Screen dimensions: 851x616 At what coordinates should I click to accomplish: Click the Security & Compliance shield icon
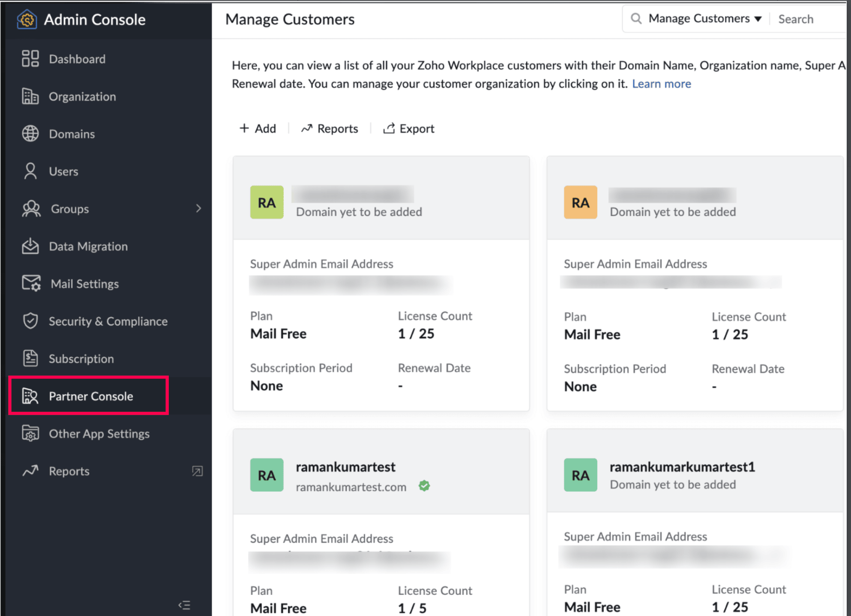pos(30,321)
